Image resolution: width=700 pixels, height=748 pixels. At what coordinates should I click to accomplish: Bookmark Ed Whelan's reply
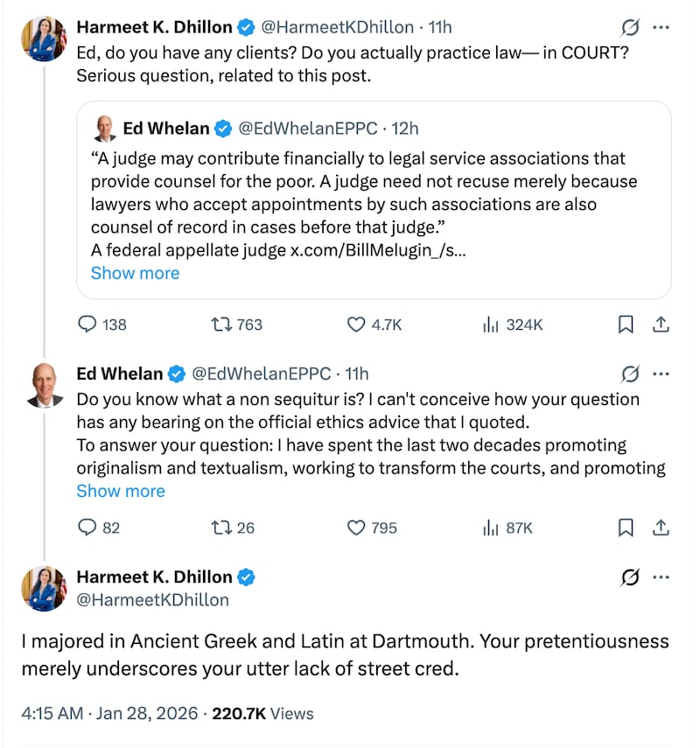pos(626,527)
